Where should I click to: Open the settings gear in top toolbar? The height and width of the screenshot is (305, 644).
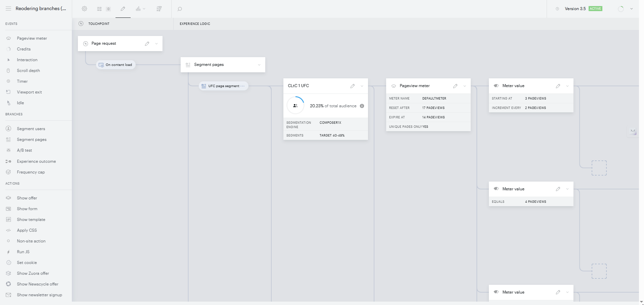[84, 9]
